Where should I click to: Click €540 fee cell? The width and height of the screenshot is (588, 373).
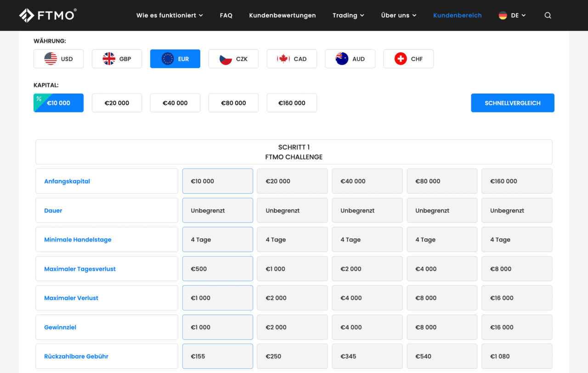(442, 356)
